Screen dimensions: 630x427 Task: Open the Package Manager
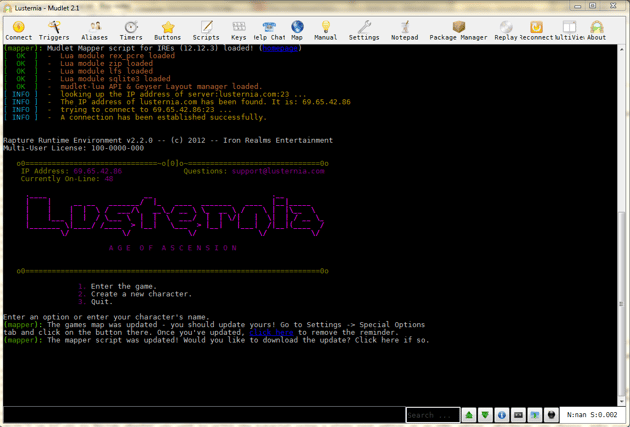click(458, 30)
